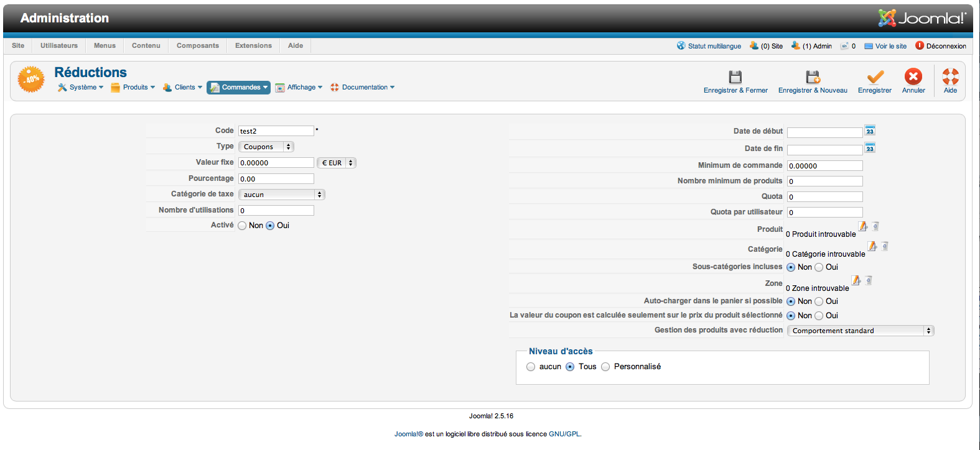Click the Enregistrer checkmark icon
This screenshot has width=980, height=450.
click(875, 77)
